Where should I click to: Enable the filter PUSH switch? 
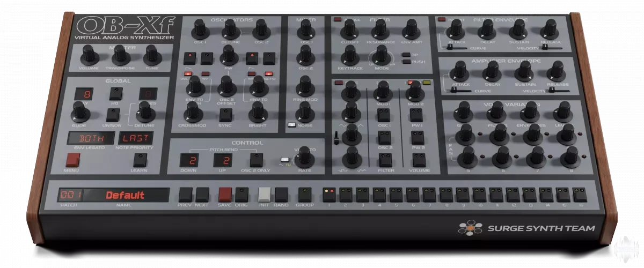(406, 62)
